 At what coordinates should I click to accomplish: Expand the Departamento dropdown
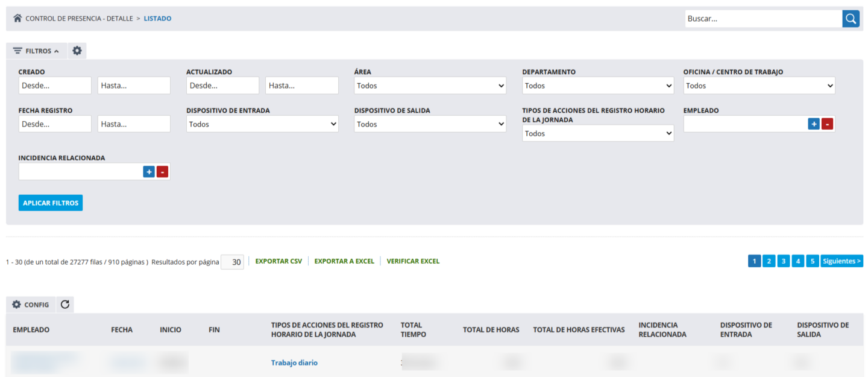coord(598,86)
